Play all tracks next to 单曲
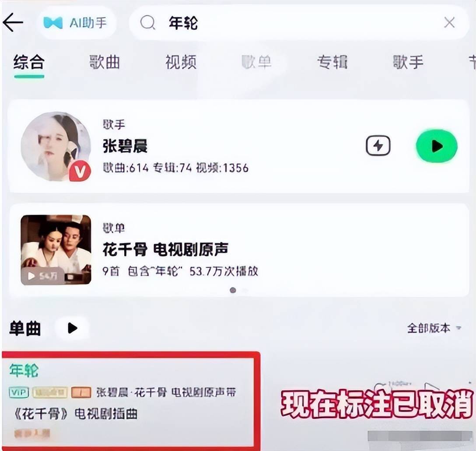This screenshot has width=476, height=451. pos(72,328)
